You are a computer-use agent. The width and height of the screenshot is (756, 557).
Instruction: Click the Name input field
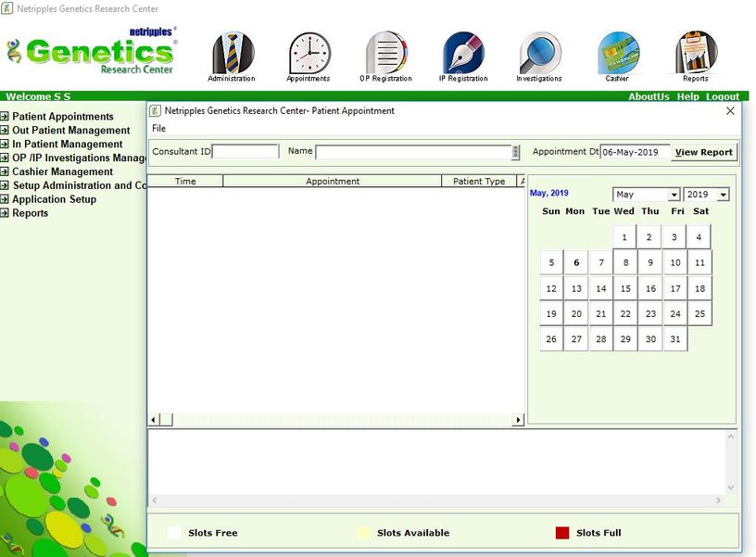(x=413, y=152)
